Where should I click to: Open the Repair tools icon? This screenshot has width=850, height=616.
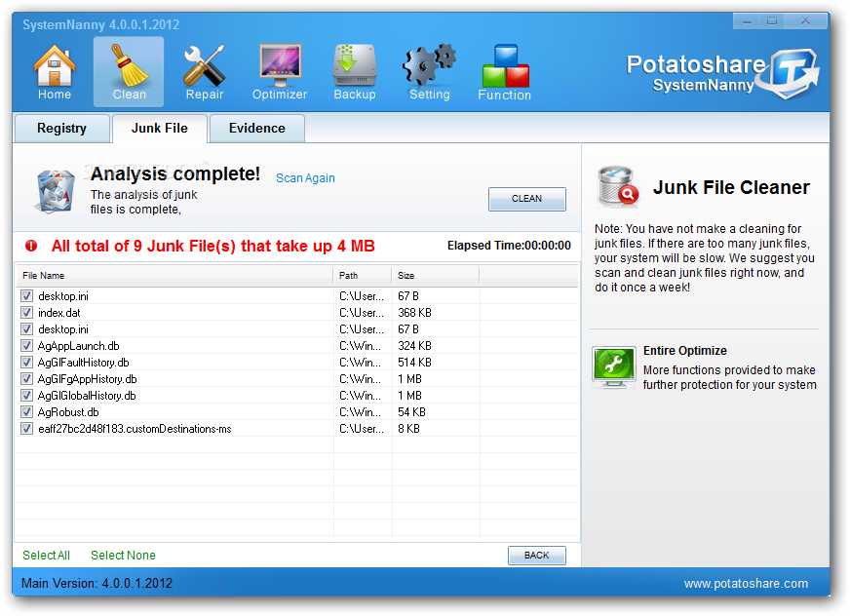click(205, 71)
